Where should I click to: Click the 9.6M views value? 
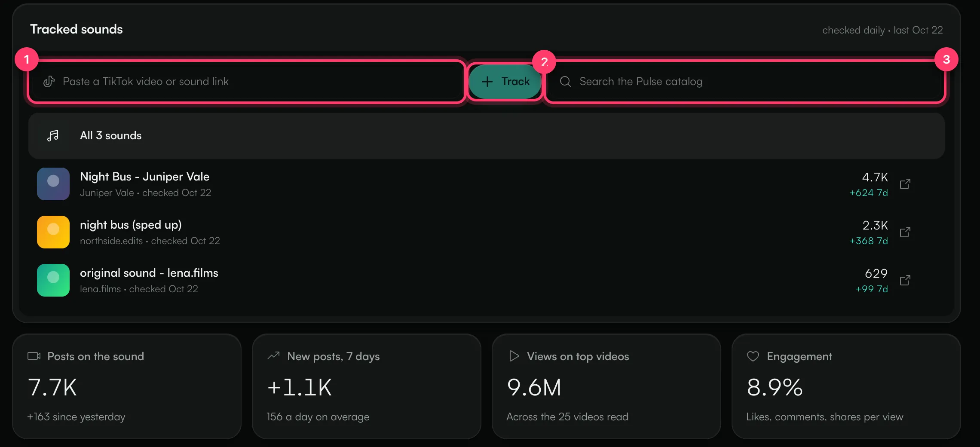[534, 388]
